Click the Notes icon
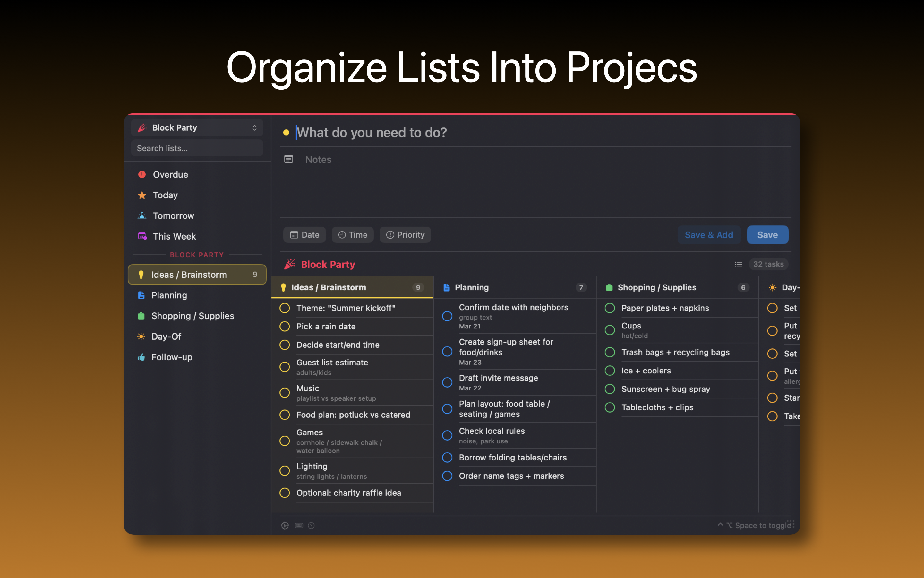Viewport: 924px width, 578px height. (x=289, y=159)
